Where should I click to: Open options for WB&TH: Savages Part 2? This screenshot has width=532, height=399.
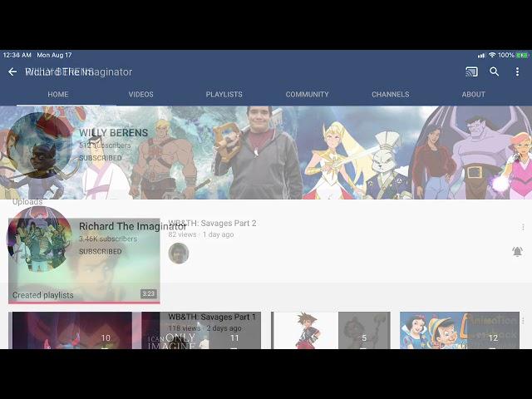[x=523, y=227]
